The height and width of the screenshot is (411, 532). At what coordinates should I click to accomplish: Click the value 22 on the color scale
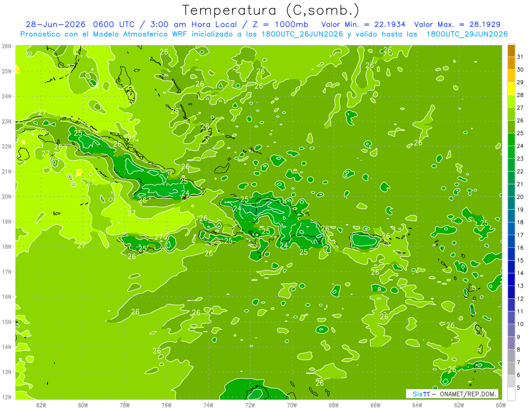[x=520, y=171]
